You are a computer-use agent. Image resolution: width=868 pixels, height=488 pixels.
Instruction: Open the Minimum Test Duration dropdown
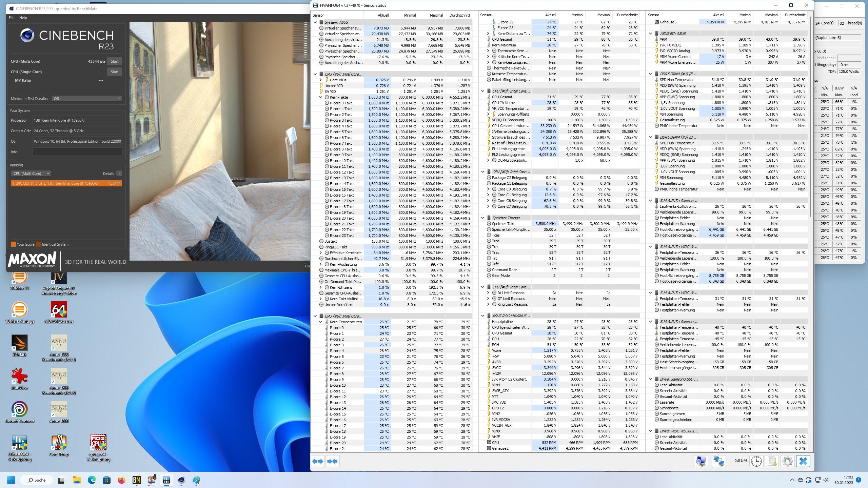tap(87, 99)
